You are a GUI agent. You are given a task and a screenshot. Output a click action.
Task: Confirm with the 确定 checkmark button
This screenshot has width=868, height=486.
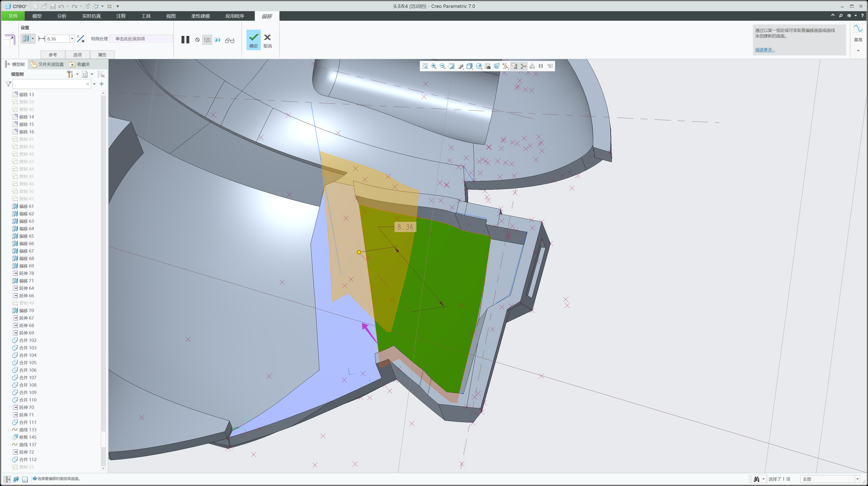253,40
